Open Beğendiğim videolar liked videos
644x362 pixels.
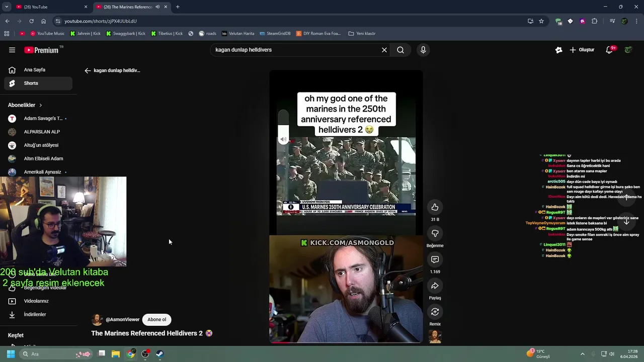[38, 288]
